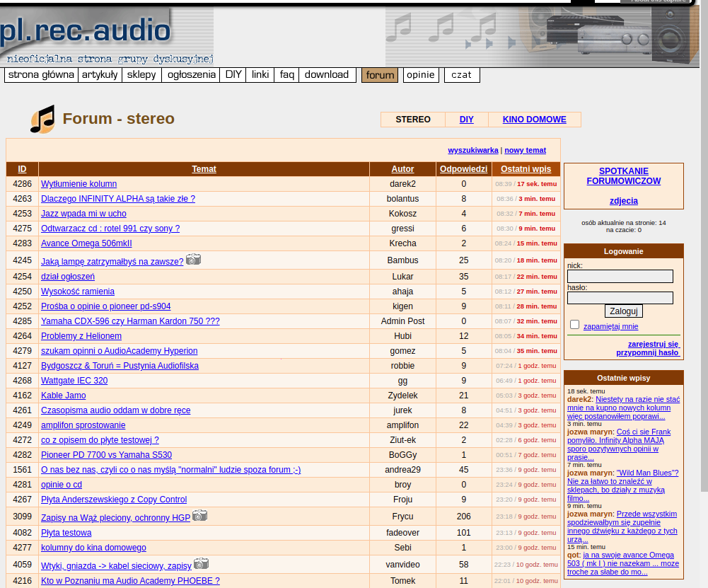Click the 'zarejestruj się' registration link
Viewport: 708px width, 588px height.
[x=654, y=344]
